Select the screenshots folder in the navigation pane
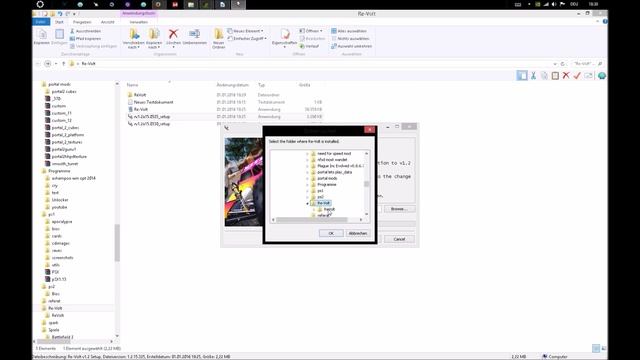The width and height of the screenshot is (640, 360). (62, 258)
